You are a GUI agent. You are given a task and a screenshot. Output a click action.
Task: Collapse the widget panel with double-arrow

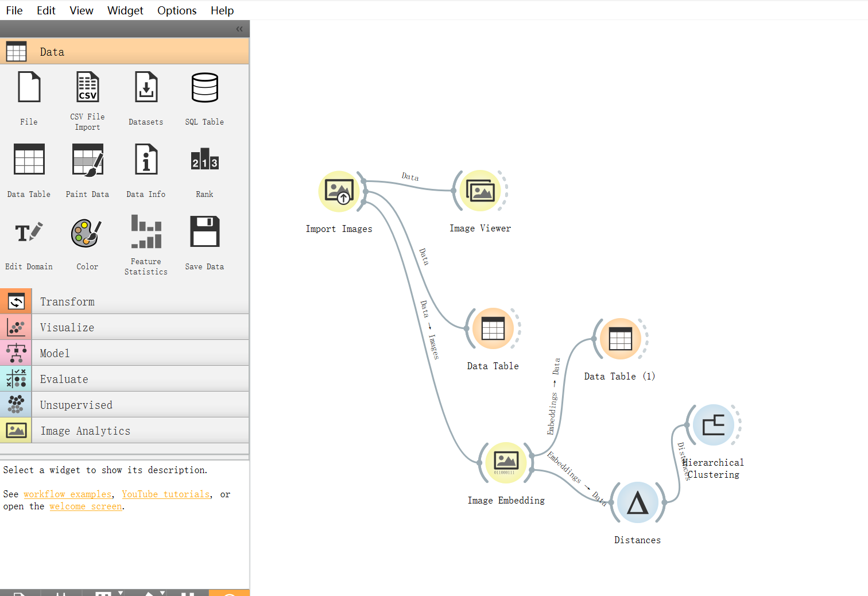coord(239,29)
